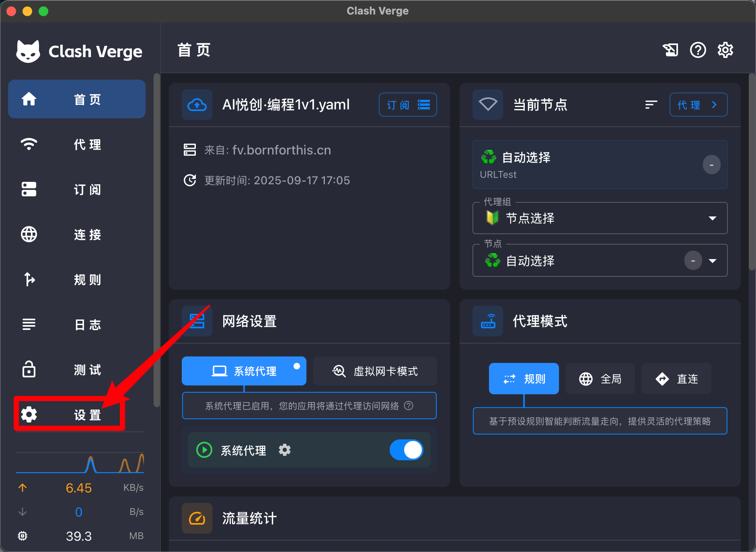Click the 更新时间 refresh clock icon
756x552 pixels.
[190, 180]
